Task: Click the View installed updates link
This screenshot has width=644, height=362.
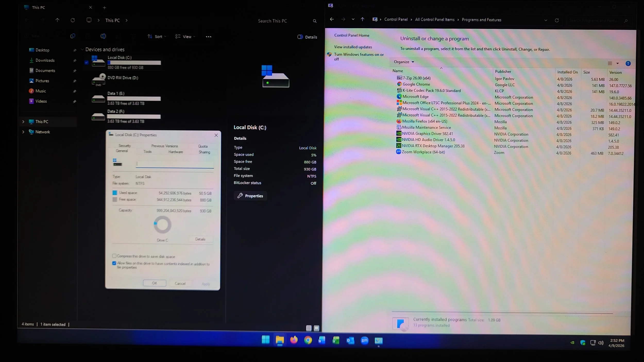Action: 353,47
